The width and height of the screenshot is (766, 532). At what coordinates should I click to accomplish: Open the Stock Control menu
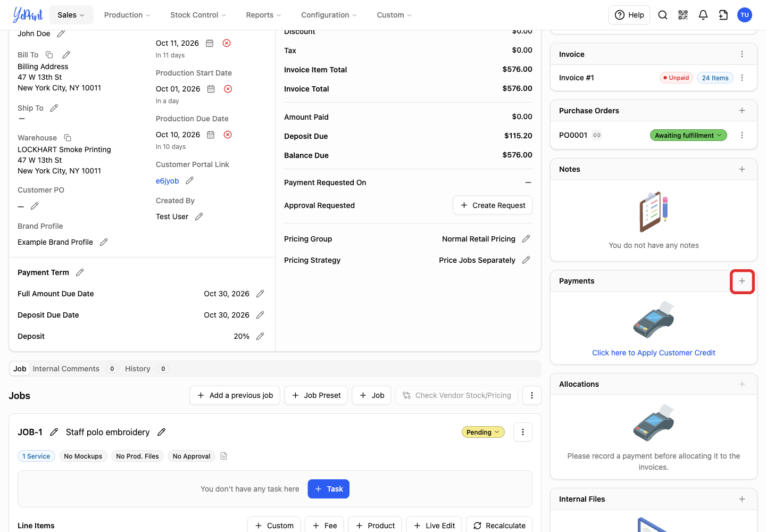point(198,15)
